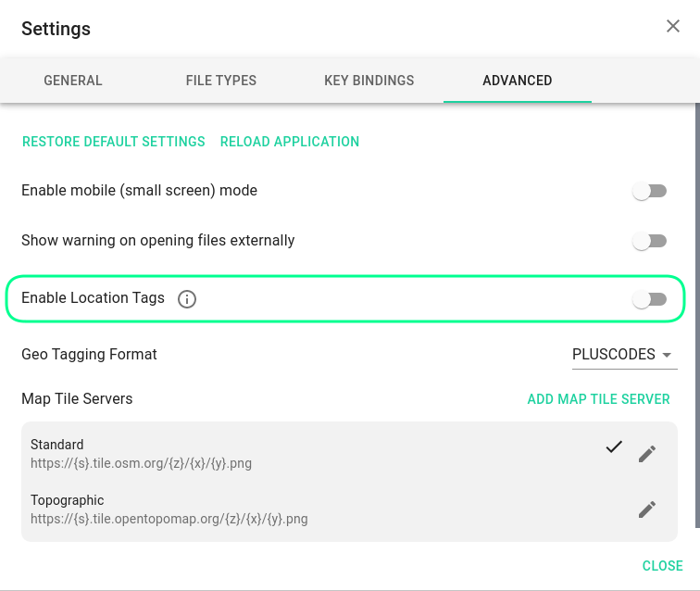Click the tile.osm.org URL text

click(141, 463)
